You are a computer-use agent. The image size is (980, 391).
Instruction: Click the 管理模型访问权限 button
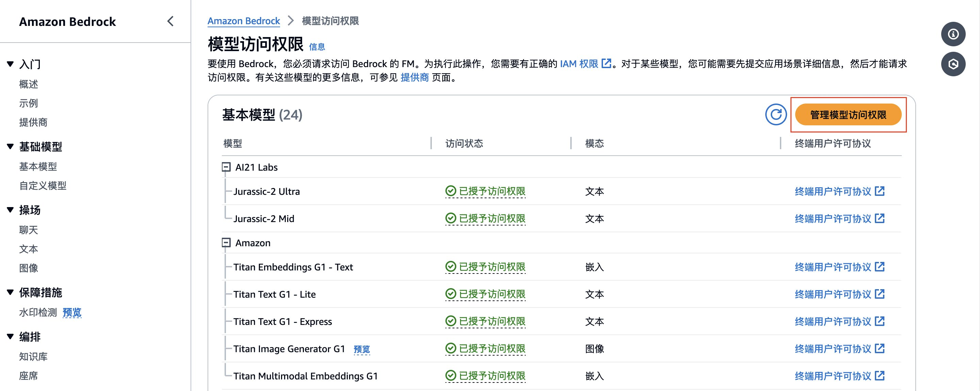848,114
